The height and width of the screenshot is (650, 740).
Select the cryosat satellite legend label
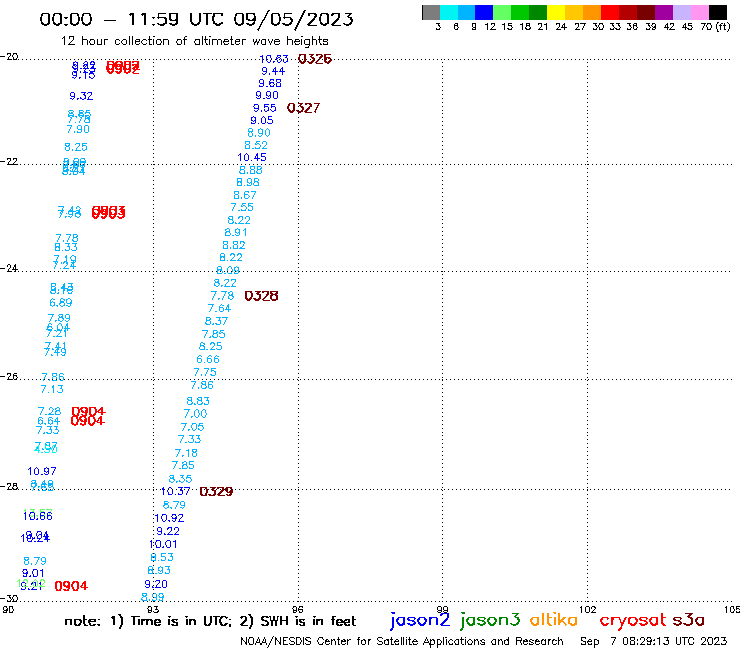click(632, 620)
